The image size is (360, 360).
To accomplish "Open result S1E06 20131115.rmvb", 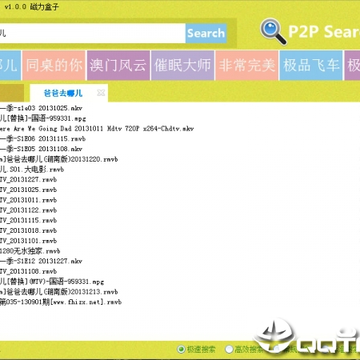I will [x=44, y=139].
